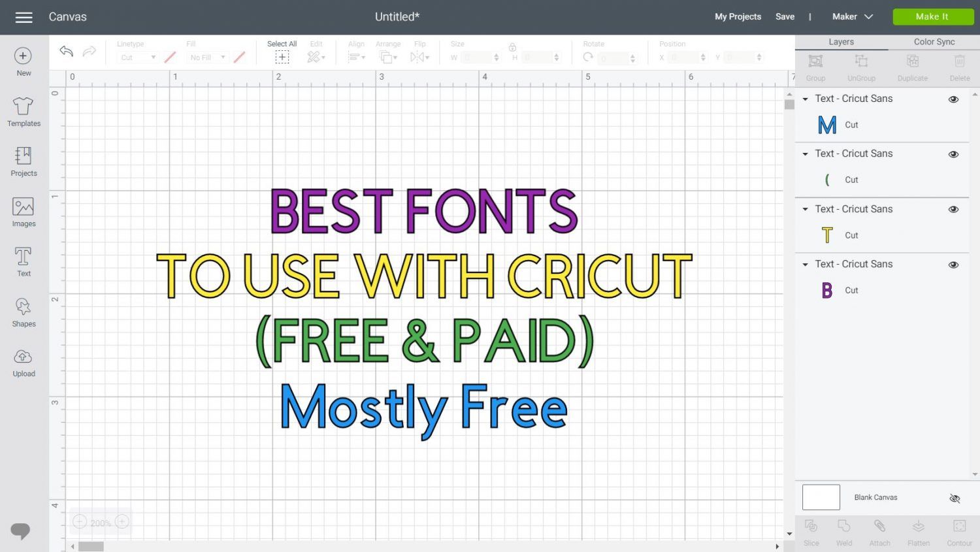The image size is (980, 552).
Task: Collapse the parenthesis layer group
Action: coord(806,154)
